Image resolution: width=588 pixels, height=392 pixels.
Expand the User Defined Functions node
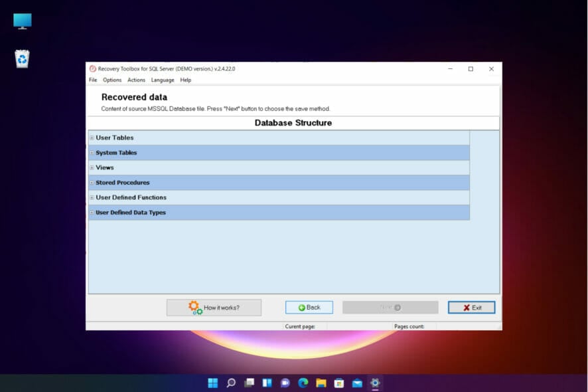pos(91,197)
